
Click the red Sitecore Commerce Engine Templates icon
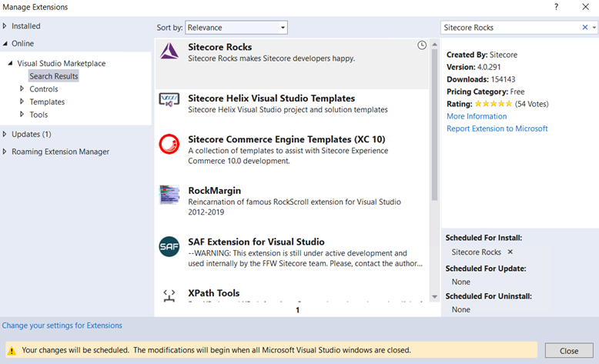[x=169, y=144]
